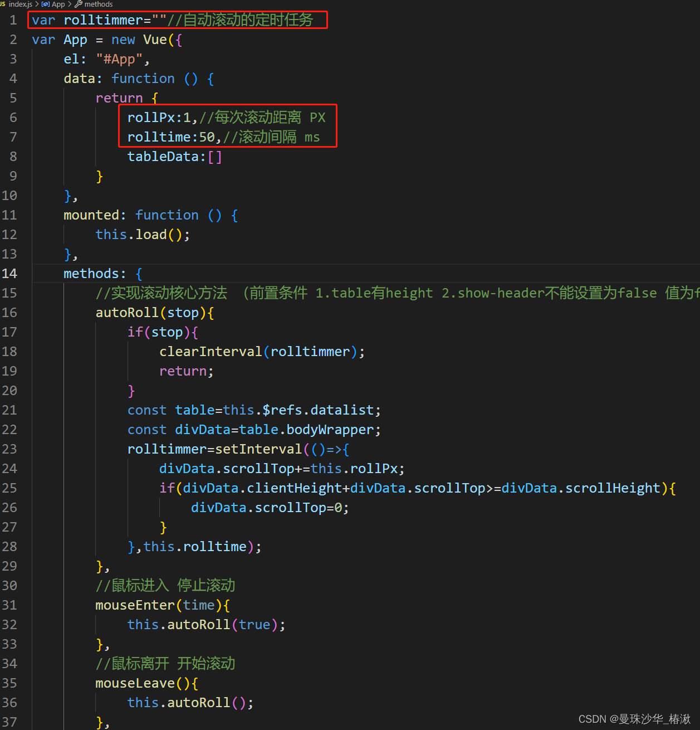Click the comment on line 15
700x730 pixels.
398,293
